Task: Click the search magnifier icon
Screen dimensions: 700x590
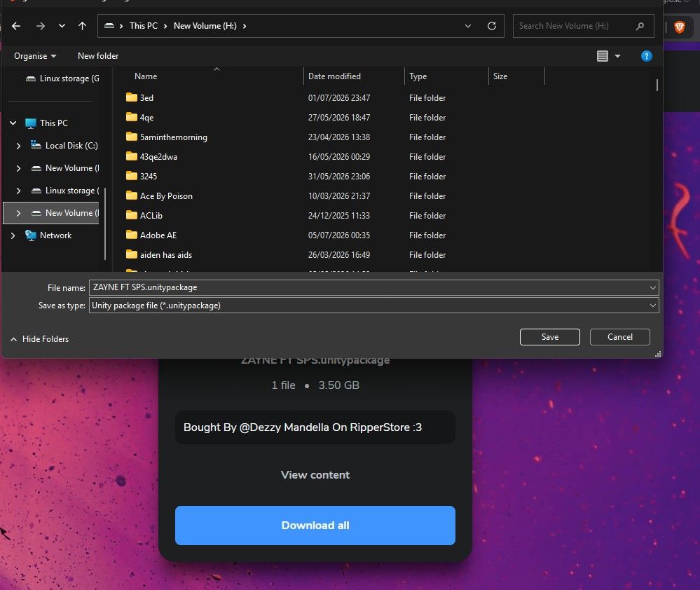Action: (x=640, y=26)
